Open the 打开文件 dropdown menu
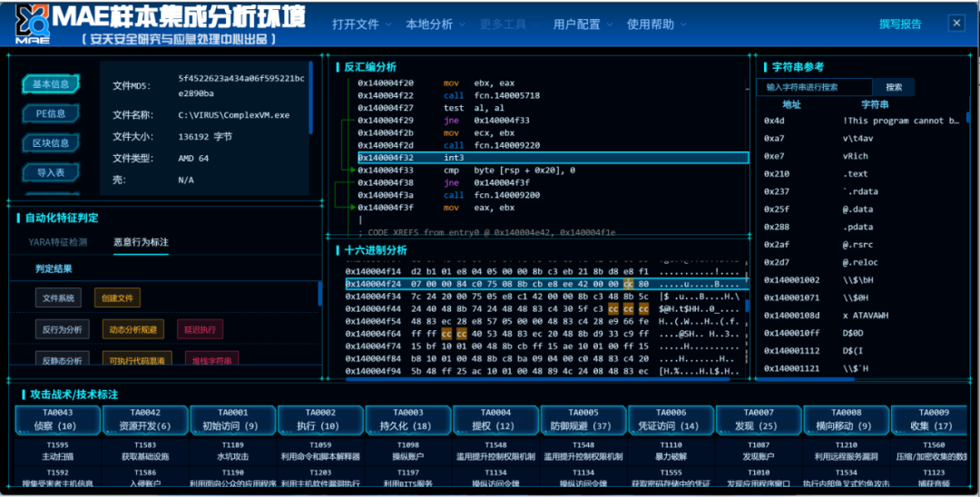980x497 pixels. tap(361, 24)
